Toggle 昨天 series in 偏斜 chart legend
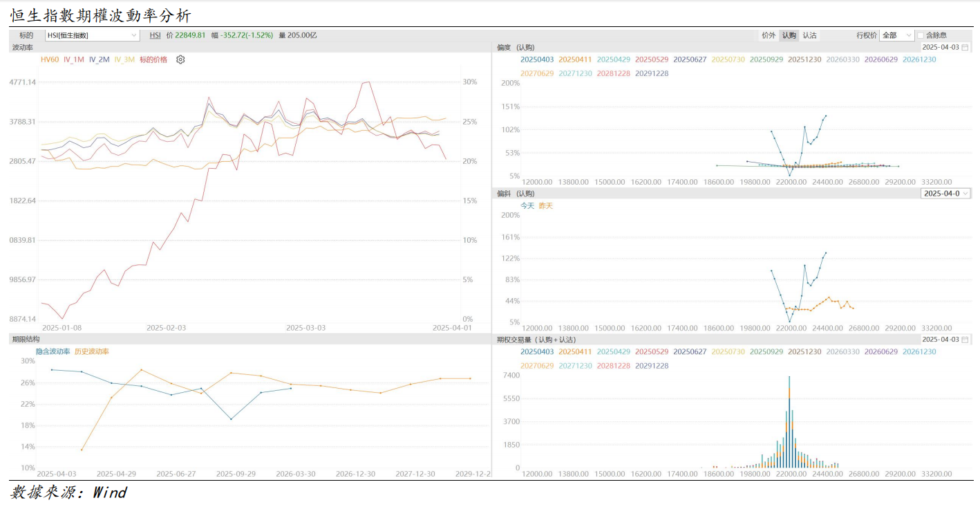Screen dimensions: 980x507 click(x=546, y=205)
